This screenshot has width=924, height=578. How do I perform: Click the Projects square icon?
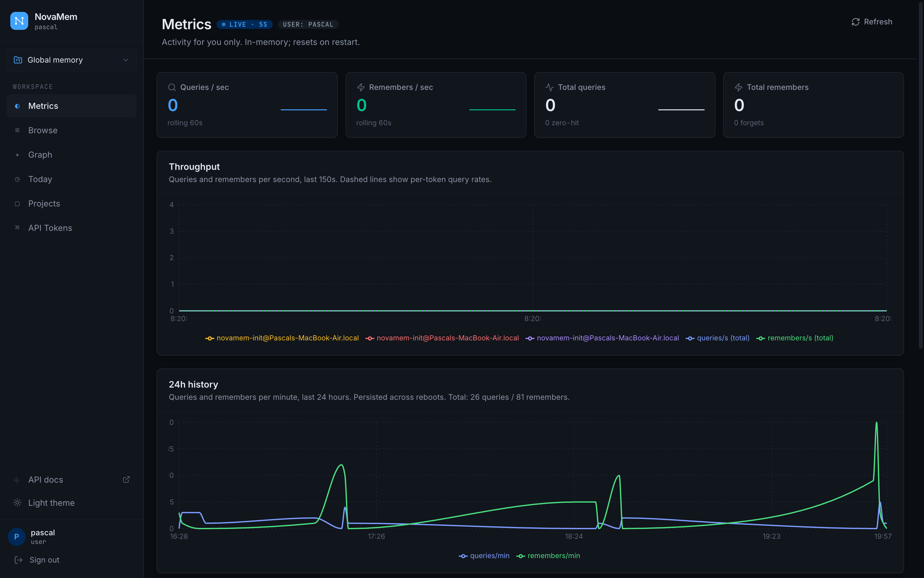click(x=17, y=204)
